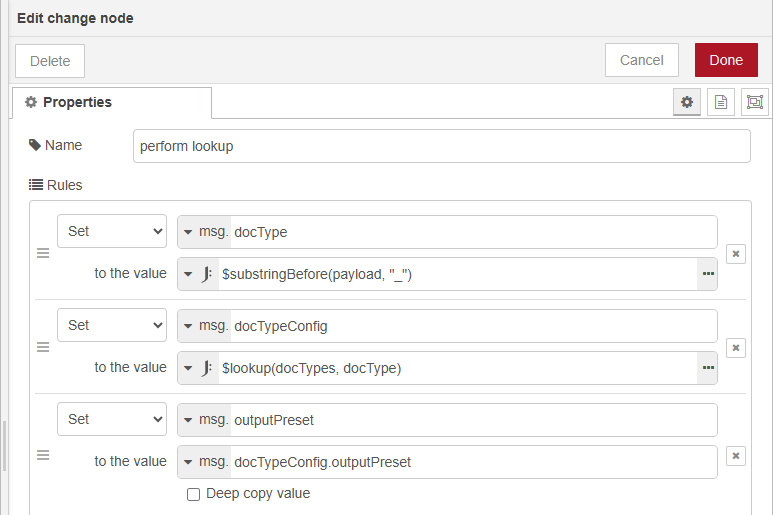The image size is (773, 515).
Task: Open node description document icon
Action: (x=720, y=102)
